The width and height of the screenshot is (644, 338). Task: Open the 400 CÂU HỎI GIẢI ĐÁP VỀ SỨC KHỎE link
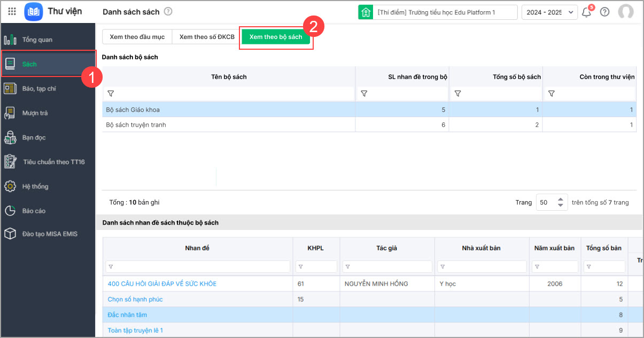tap(162, 283)
